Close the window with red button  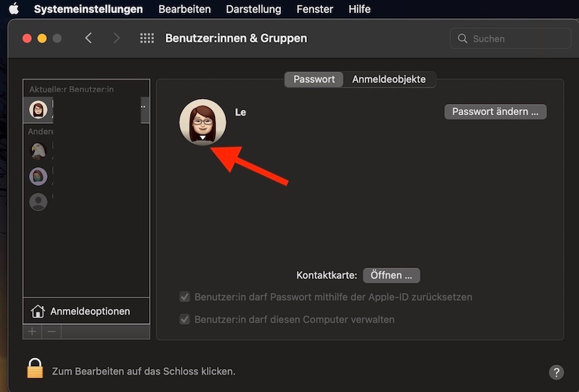pos(27,38)
